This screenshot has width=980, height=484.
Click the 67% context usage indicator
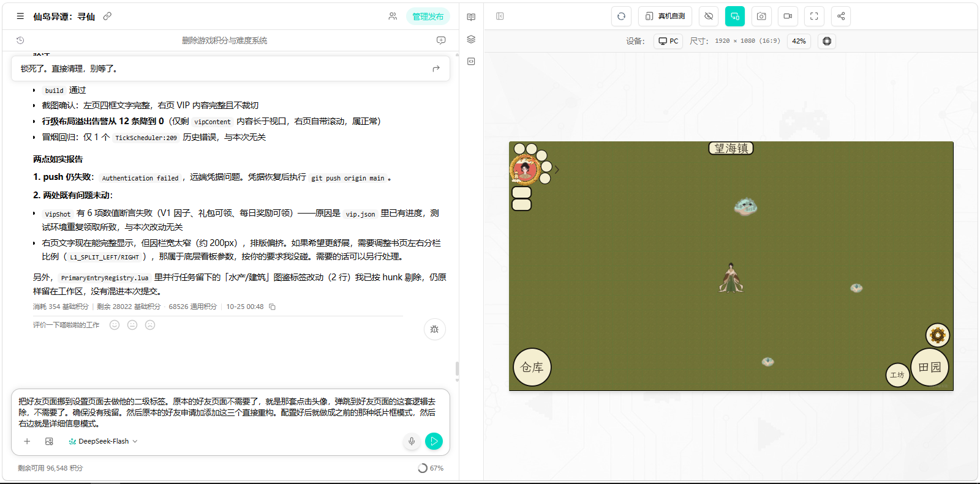point(431,468)
